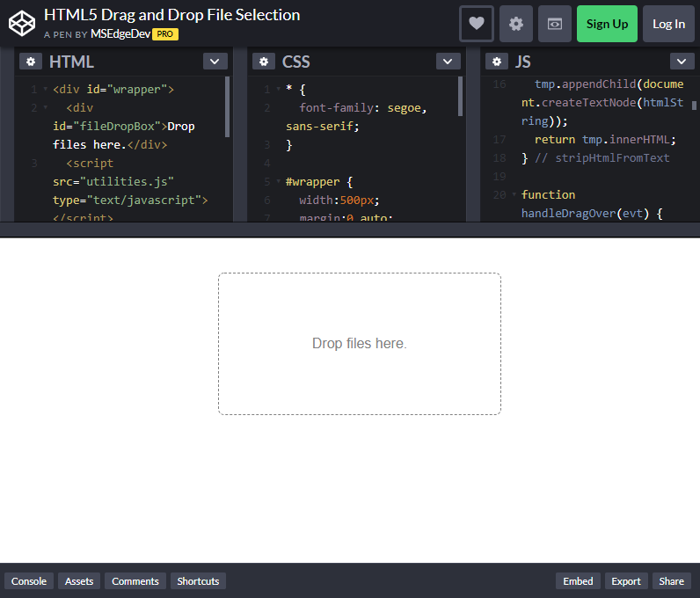Click the CSS panel title
The height and width of the screenshot is (598, 700).
296,62
